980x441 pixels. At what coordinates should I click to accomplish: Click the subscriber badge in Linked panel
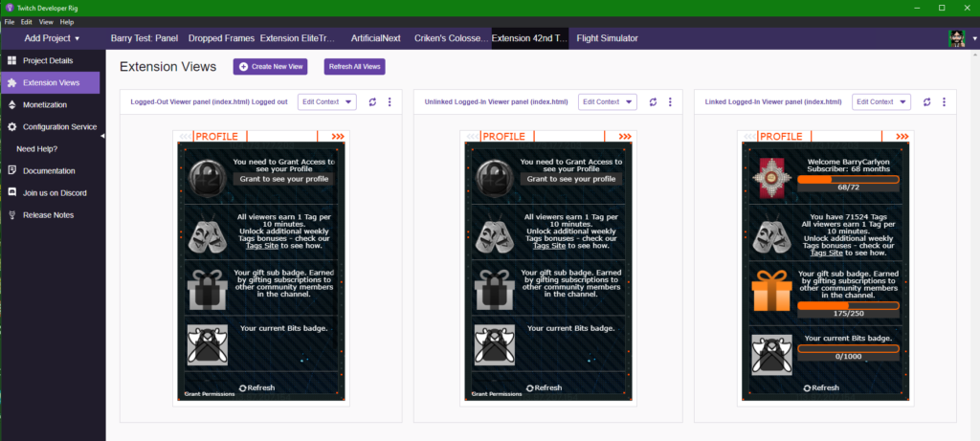click(770, 178)
